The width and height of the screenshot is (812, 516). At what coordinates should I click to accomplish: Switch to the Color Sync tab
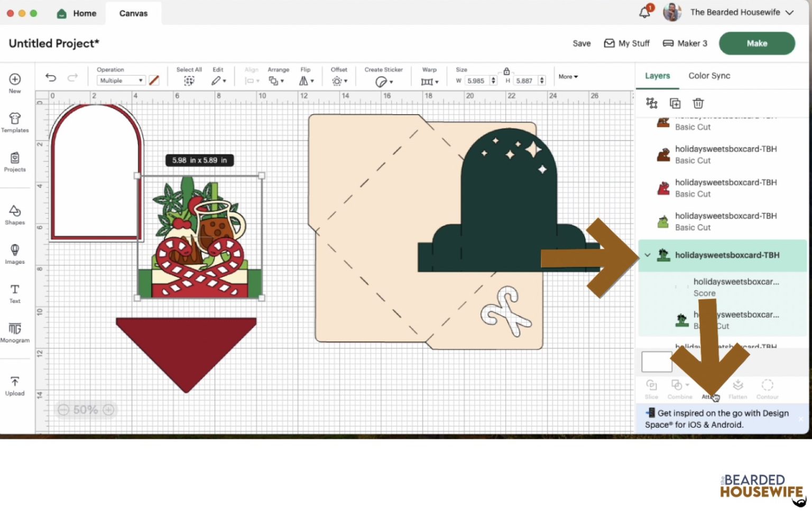coord(709,76)
